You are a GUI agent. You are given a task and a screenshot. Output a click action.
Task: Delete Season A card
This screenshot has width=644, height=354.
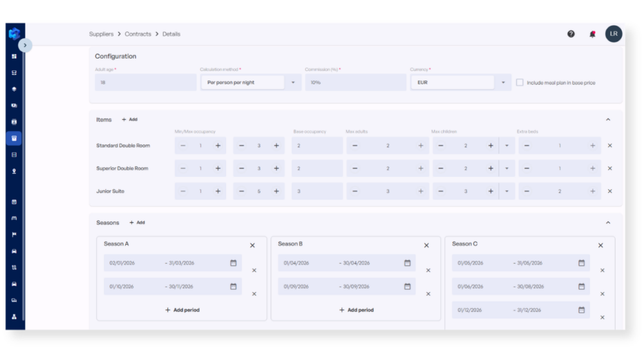[252, 245]
